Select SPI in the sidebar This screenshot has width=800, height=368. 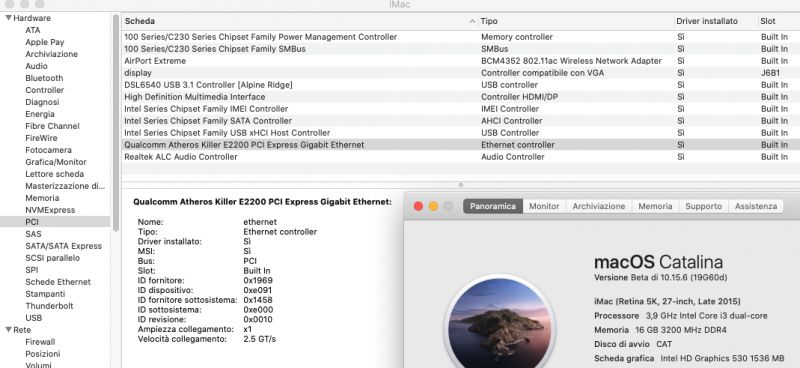click(32, 270)
